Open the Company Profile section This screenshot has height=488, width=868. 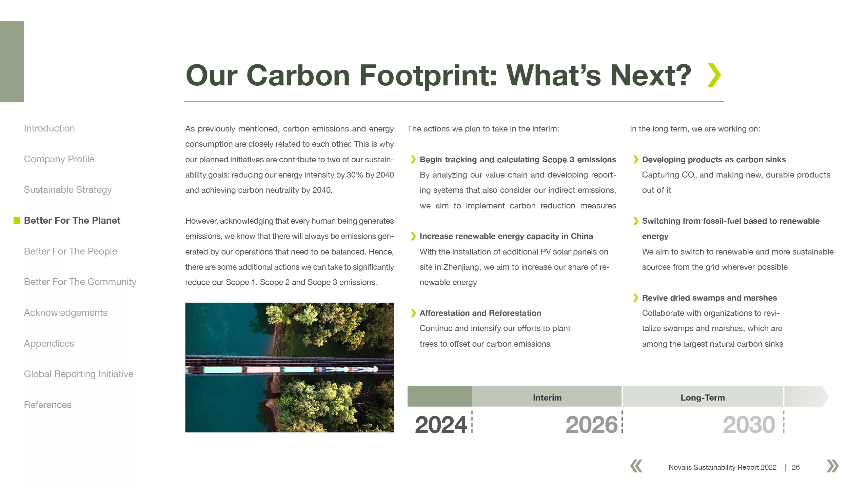pos(59,159)
